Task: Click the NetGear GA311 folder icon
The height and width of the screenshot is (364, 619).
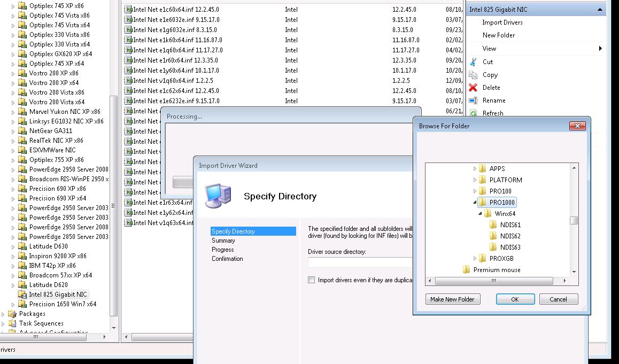Action: 22,130
